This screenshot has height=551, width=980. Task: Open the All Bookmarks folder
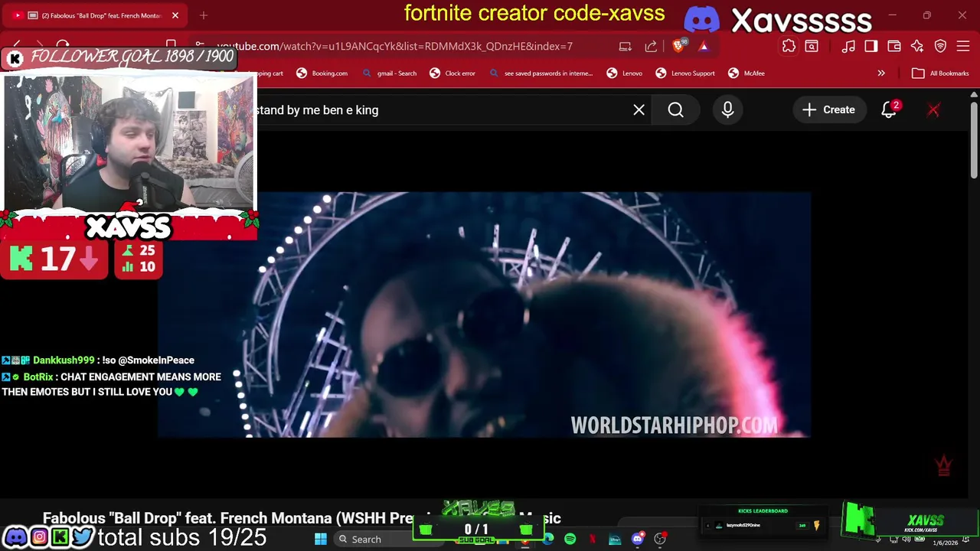[940, 73]
